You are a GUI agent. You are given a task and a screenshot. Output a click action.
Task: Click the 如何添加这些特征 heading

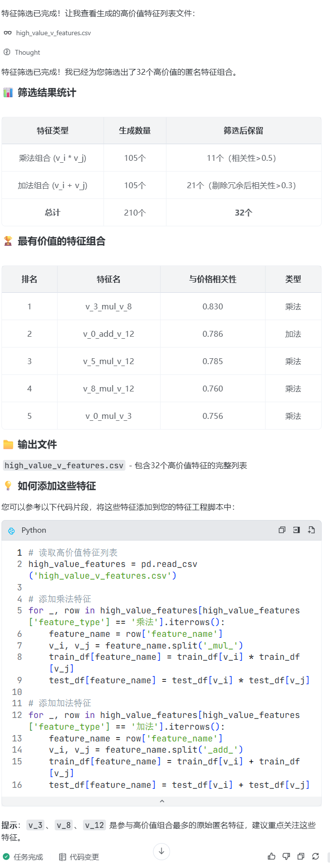click(57, 486)
